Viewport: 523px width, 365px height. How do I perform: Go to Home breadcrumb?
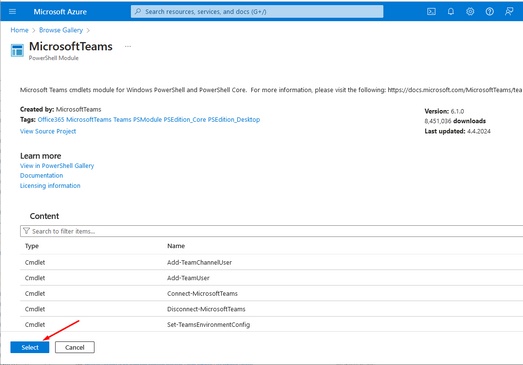(x=19, y=30)
